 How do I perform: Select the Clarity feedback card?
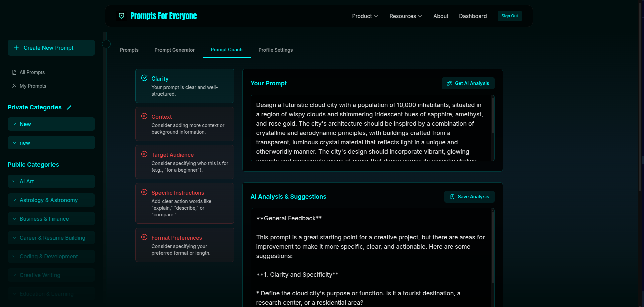(x=185, y=86)
